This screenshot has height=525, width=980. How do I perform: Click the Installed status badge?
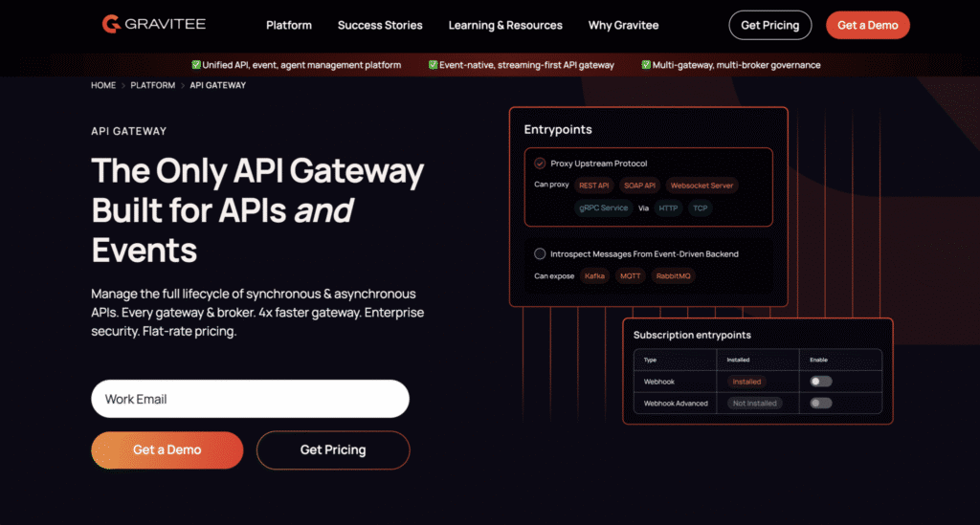[746, 382]
